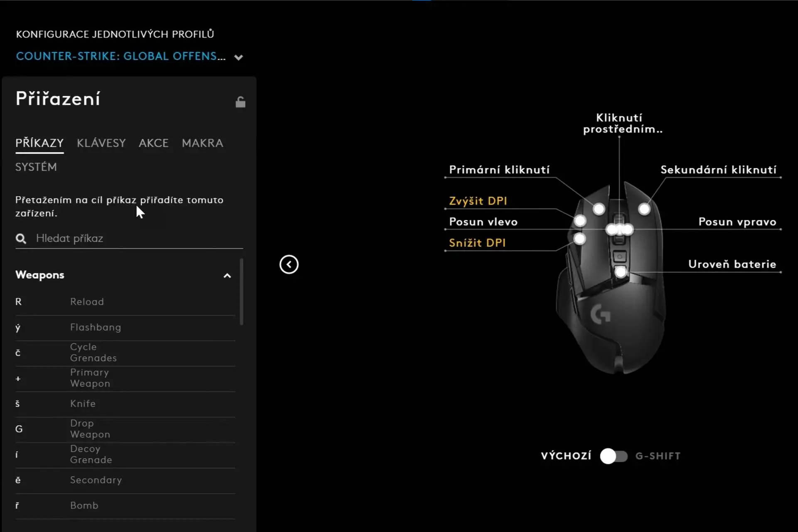Select the Úroveň baterie button dot on mouse
Image resolution: width=798 pixels, height=532 pixels.
(x=621, y=272)
